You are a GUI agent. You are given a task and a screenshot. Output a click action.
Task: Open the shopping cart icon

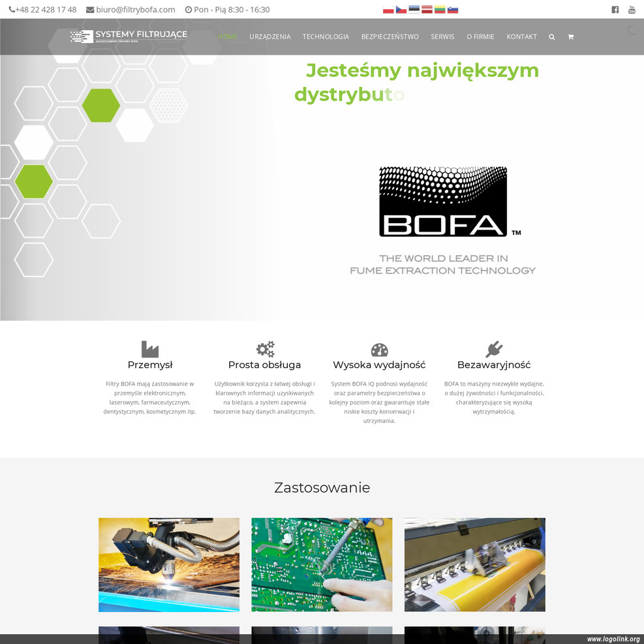pyautogui.click(x=570, y=37)
